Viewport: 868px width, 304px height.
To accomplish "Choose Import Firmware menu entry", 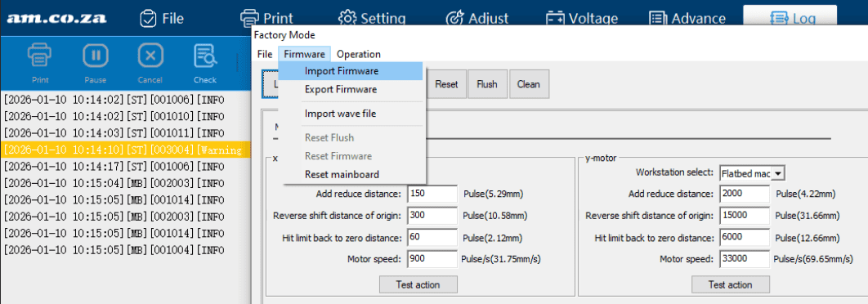I will (x=351, y=71).
